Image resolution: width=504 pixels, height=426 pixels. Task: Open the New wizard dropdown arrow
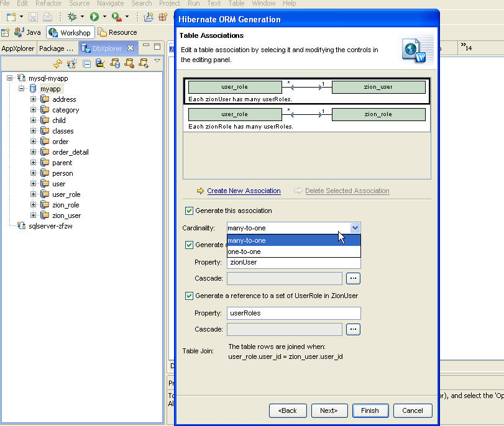(21, 16)
